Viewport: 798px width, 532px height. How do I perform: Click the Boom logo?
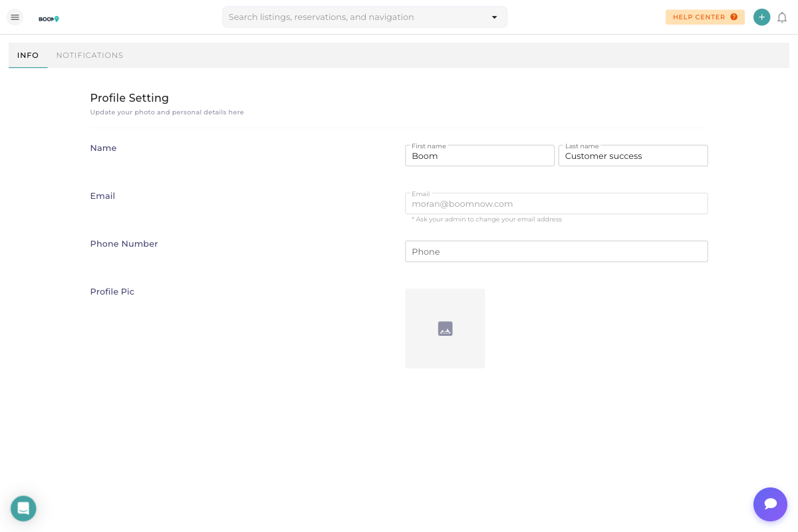[x=49, y=19]
